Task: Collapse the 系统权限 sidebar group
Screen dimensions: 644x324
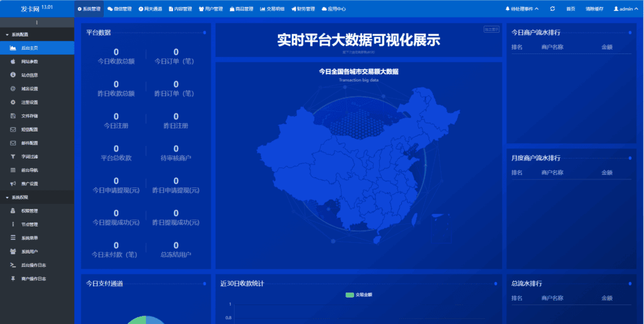Action: pos(37,198)
